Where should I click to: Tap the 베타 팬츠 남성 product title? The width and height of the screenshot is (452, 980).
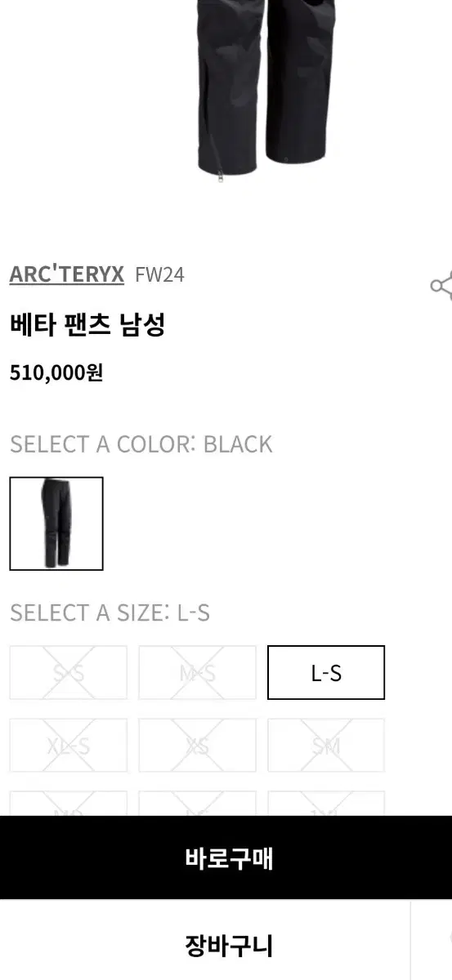(87, 325)
